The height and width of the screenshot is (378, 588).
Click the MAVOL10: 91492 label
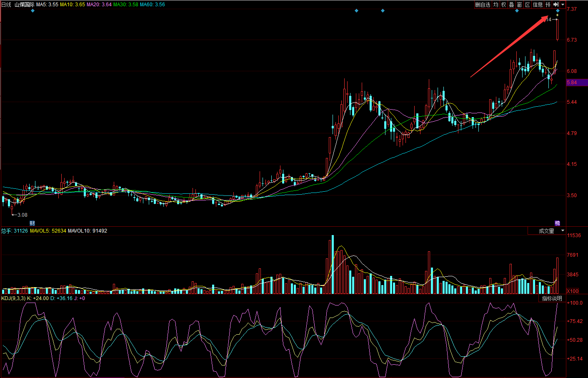88,230
